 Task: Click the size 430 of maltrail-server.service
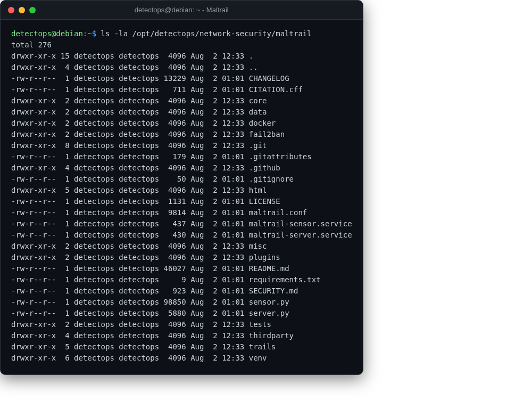(x=179, y=235)
